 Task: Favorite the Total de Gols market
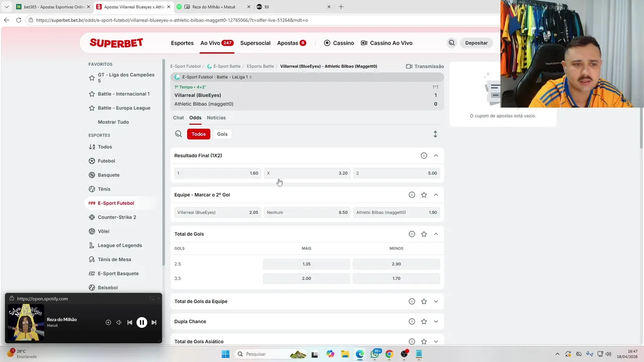click(424, 234)
